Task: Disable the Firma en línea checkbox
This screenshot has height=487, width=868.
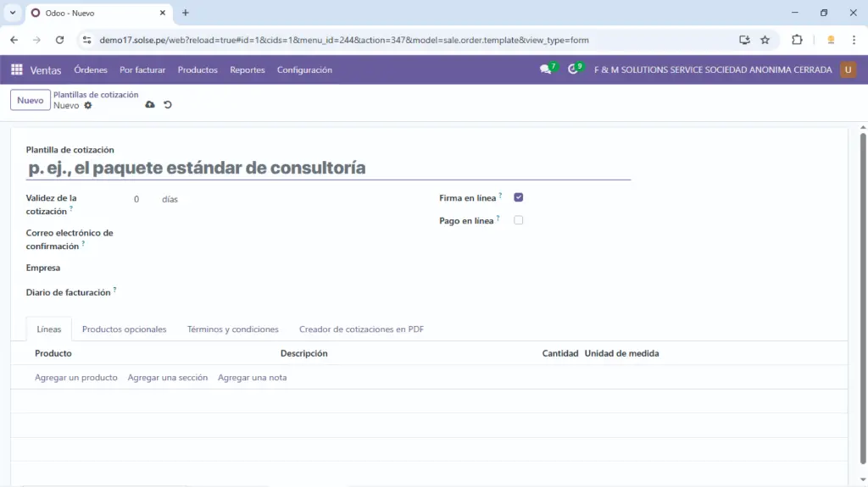Action: click(x=519, y=197)
